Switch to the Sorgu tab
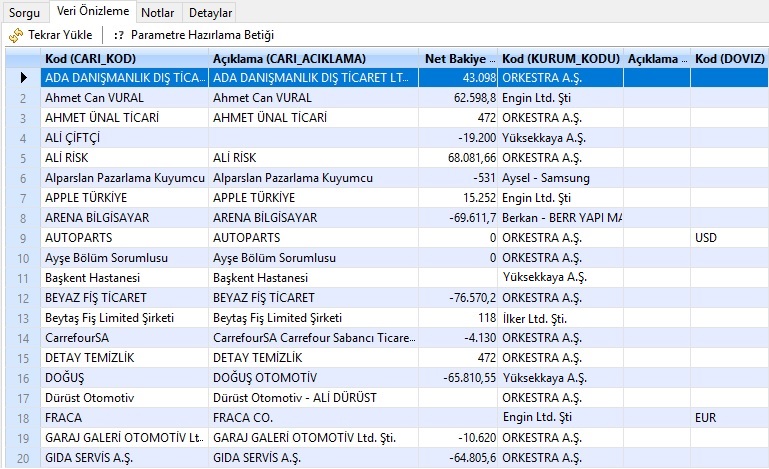 25,13
